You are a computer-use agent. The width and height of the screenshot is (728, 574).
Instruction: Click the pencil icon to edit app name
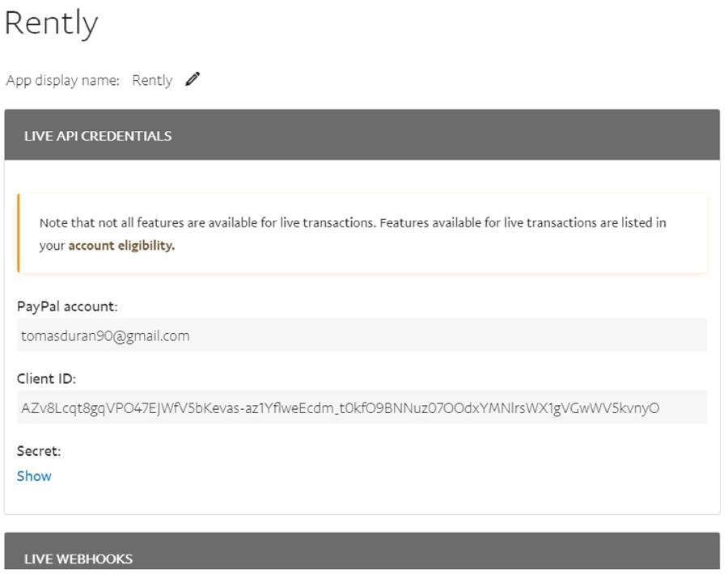[192, 79]
